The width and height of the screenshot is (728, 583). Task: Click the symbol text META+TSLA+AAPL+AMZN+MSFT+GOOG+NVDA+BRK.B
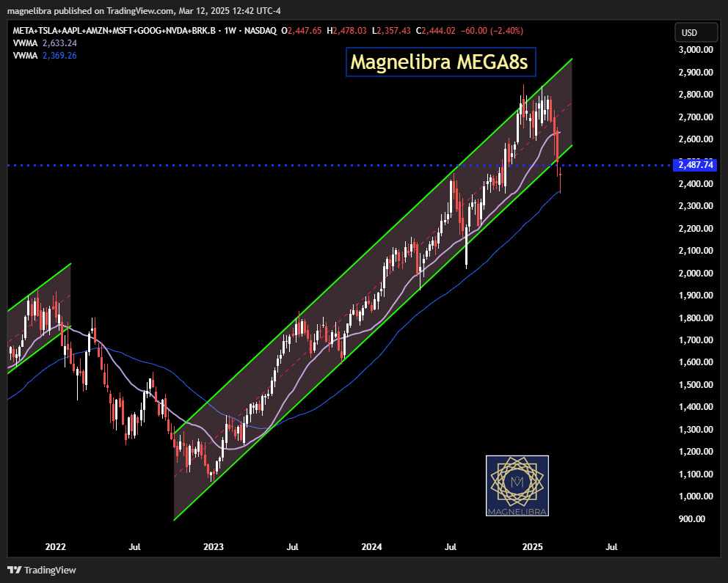(114, 31)
